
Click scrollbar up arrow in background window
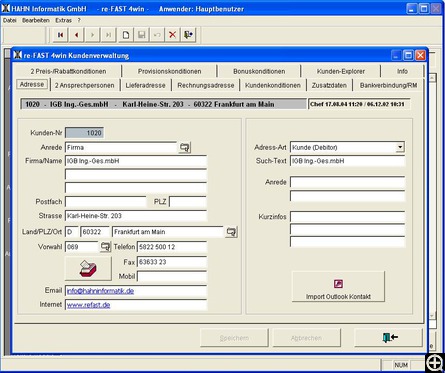click(432, 78)
